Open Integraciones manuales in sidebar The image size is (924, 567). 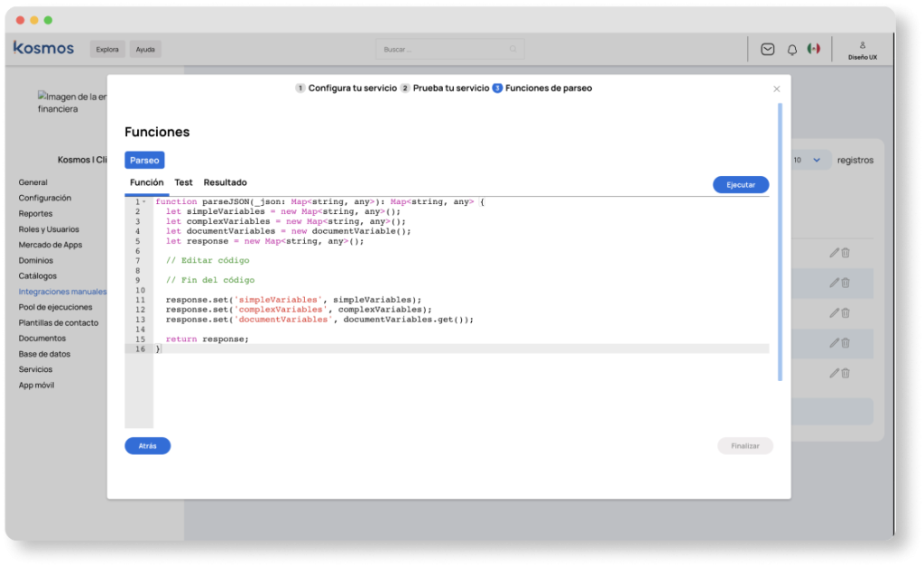pos(62,292)
